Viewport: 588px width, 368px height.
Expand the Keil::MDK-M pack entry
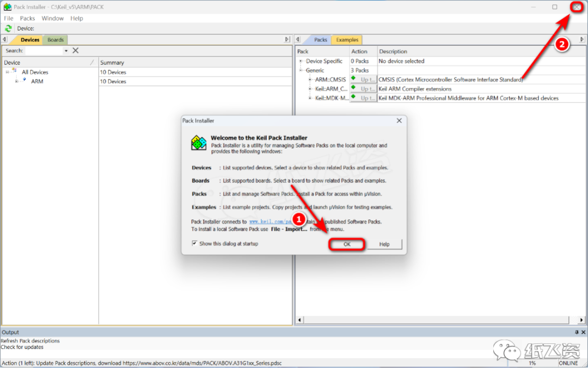[310, 99]
